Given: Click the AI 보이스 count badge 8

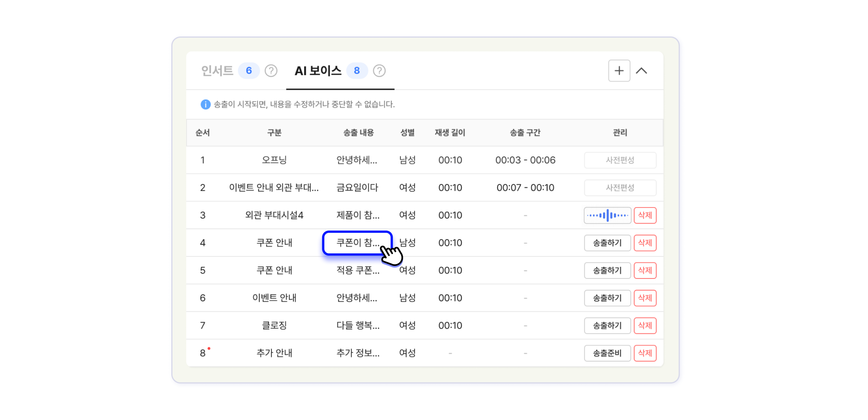Looking at the screenshot, I should (357, 71).
